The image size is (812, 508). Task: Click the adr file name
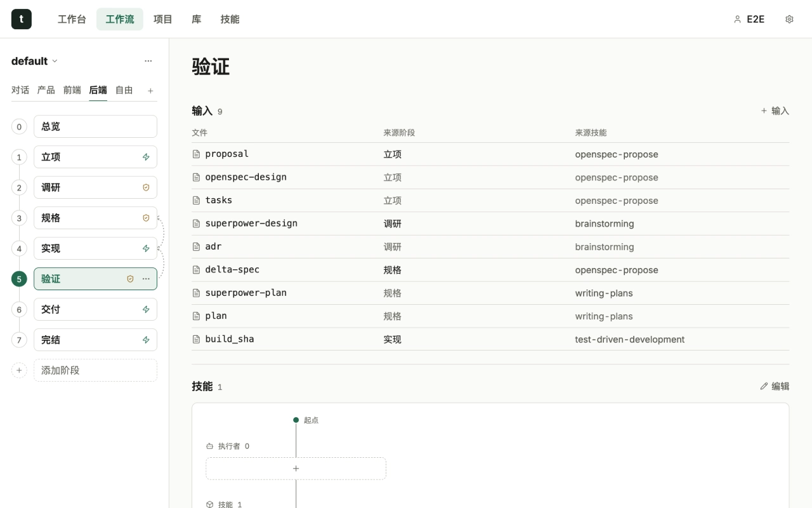click(x=213, y=246)
